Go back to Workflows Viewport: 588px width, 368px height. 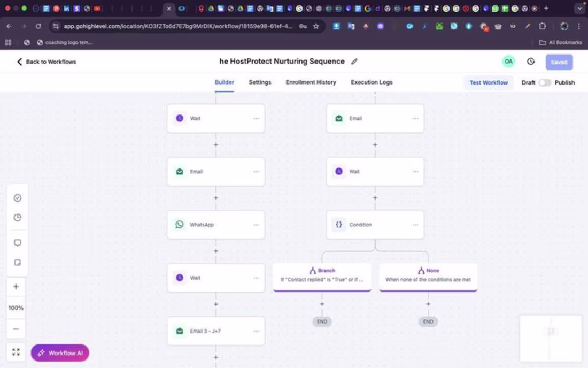pyautogui.click(x=46, y=62)
